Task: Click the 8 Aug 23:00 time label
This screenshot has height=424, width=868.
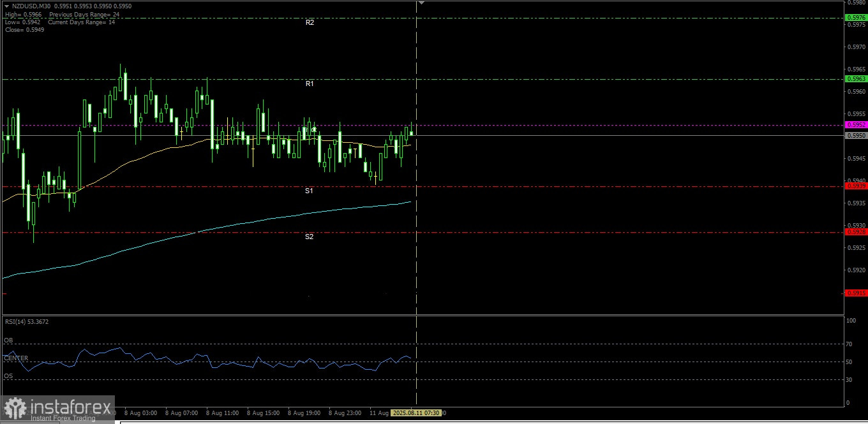Action: (x=345, y=413)
